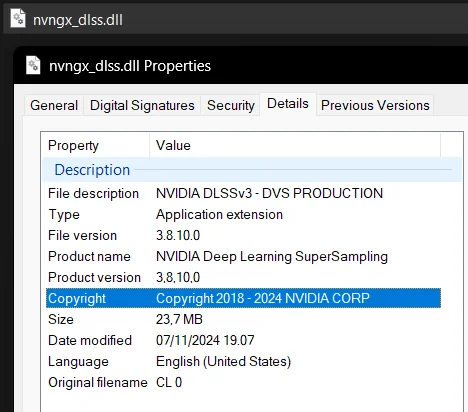
Task: Click the Application extension value
Action: (219, 215)
